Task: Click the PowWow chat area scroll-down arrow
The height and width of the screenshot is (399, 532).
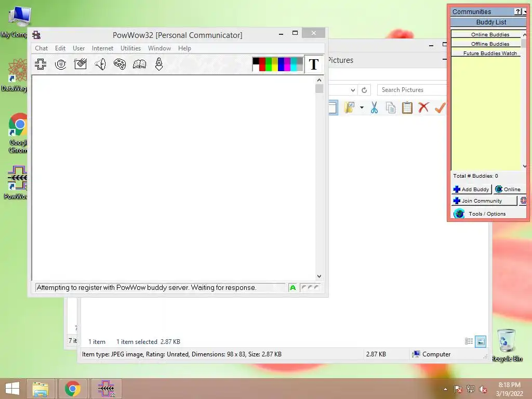Action: (x=319, y=276)
